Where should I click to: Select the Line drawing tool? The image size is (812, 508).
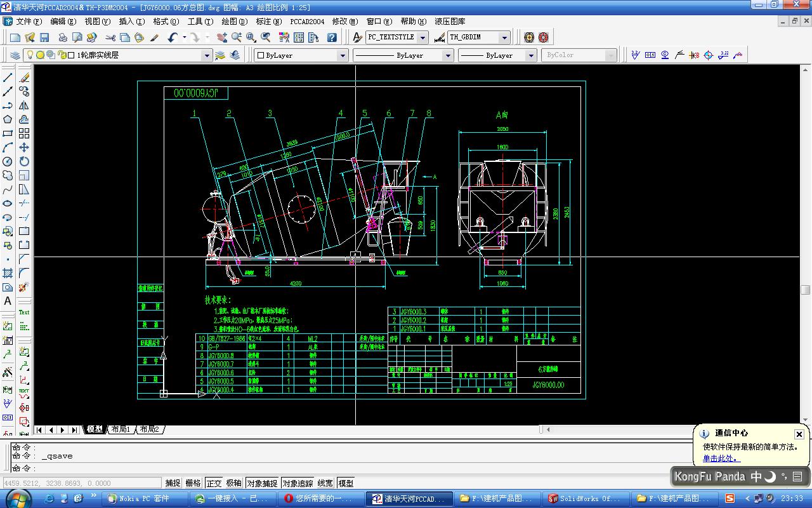8,77
